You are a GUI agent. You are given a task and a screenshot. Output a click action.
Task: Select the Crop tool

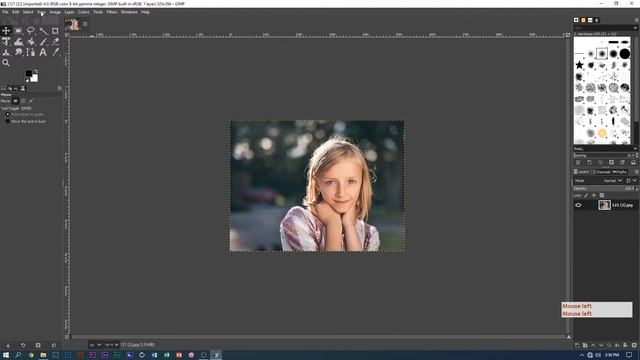(x=55, y=31)
